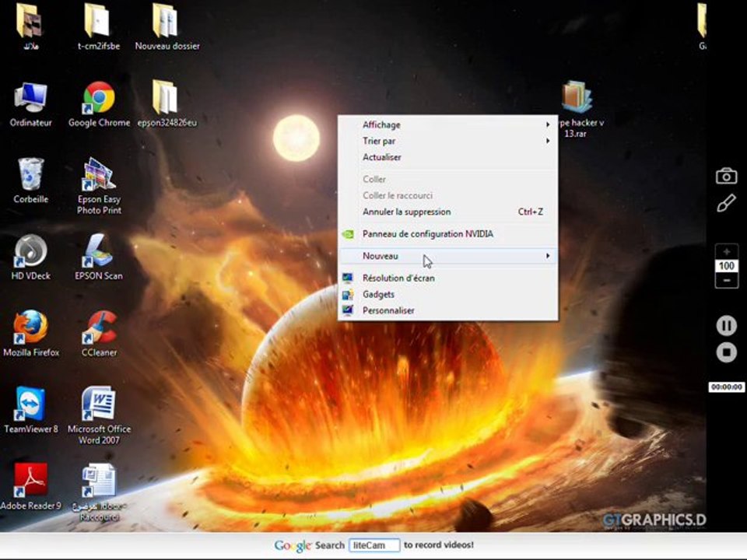Image resolution: width=747 pixels, height=560 pixels.
Task: Select the CCleaner desktop shortcut
Action: point(99,334)
